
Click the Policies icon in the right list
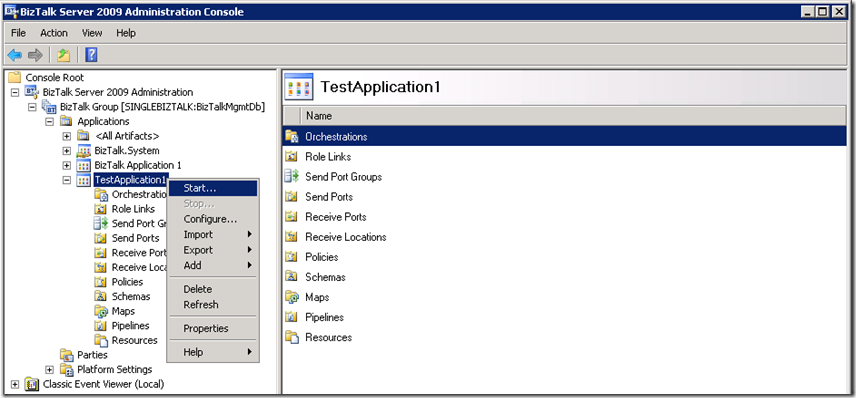292,257
